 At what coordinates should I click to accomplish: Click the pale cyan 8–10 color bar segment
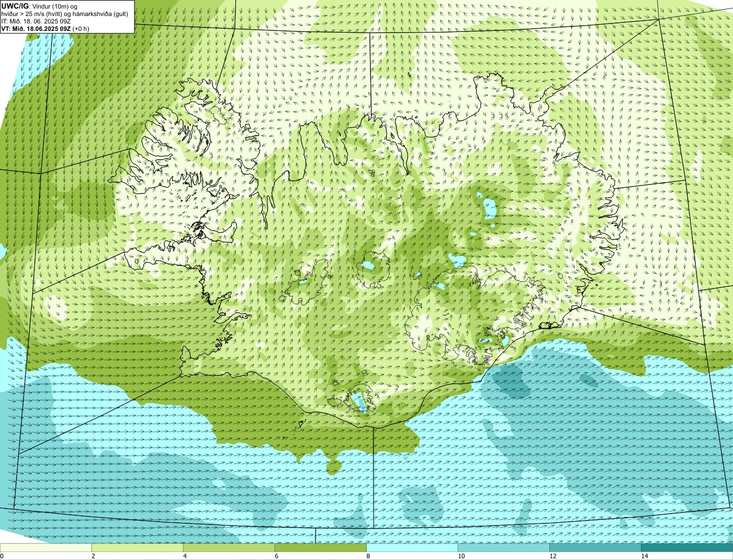(x=412, y=547)
